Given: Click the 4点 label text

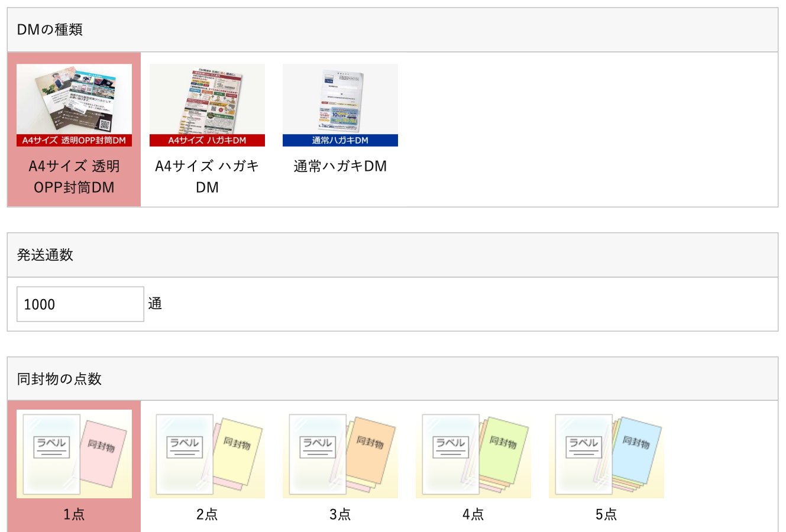Looking at the screenshot, I should pyautogui.click(x=473, y=514).
